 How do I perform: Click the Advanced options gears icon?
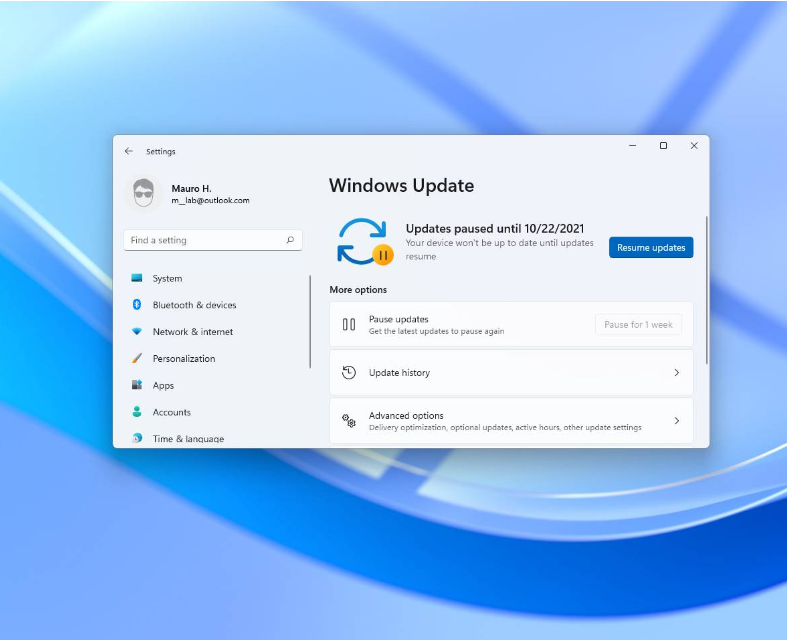click(x=349, y=421)
